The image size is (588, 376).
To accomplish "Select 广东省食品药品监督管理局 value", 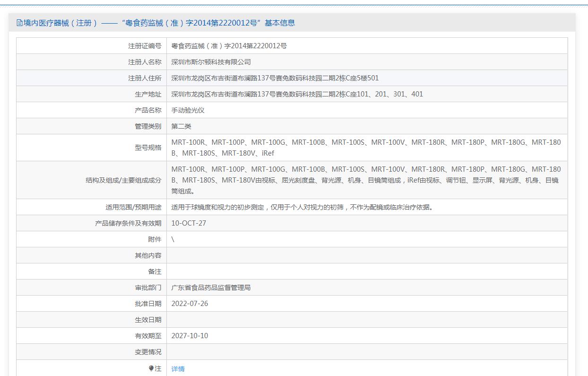I will coord(211,288).
